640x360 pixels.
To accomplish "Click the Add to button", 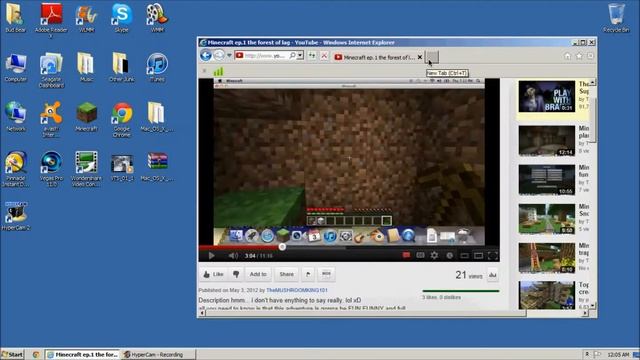I will (x=258, y=274).
